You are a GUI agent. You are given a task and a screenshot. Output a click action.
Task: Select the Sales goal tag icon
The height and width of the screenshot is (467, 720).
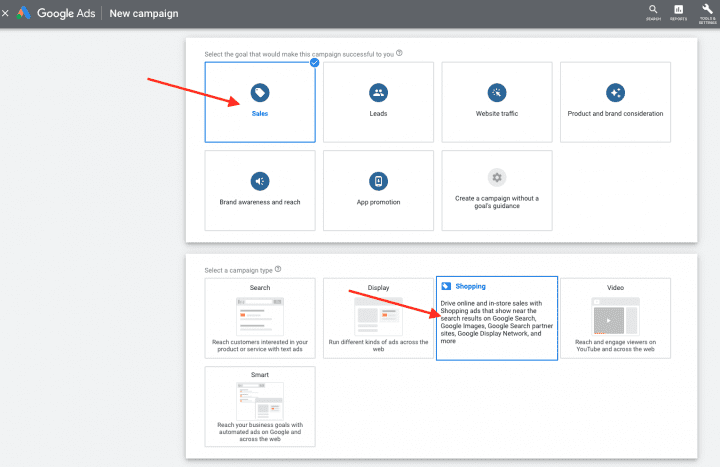pos(260,93)
